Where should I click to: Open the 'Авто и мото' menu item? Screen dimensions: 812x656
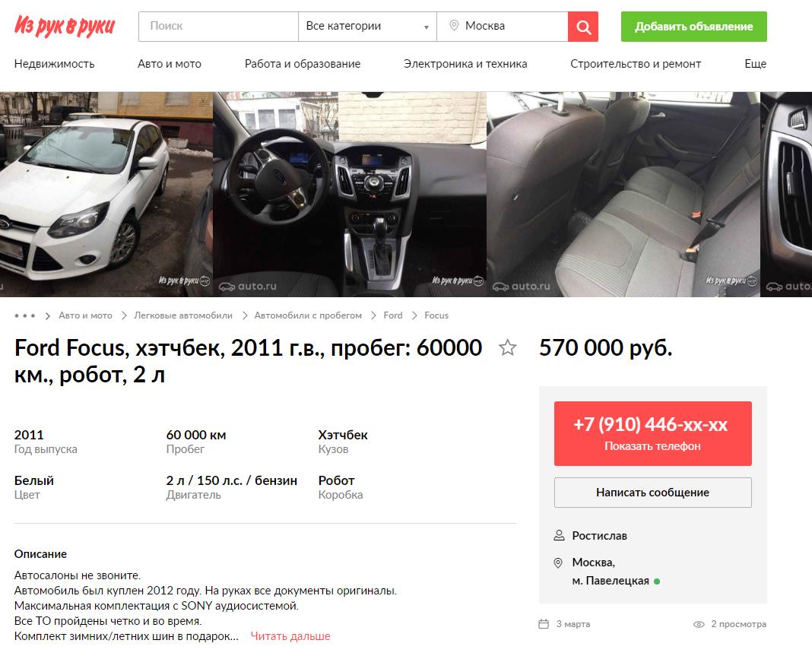(170, 64)
